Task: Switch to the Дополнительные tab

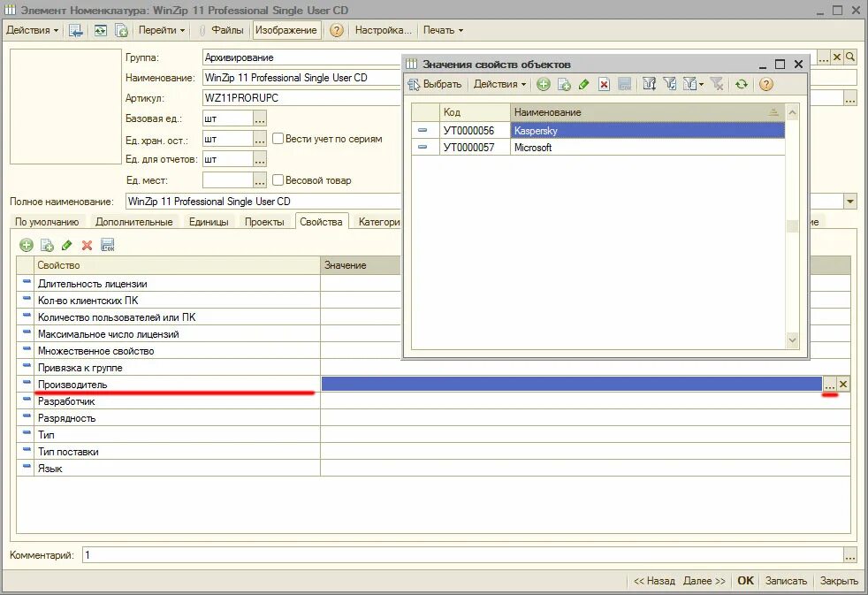Action: 134,222
